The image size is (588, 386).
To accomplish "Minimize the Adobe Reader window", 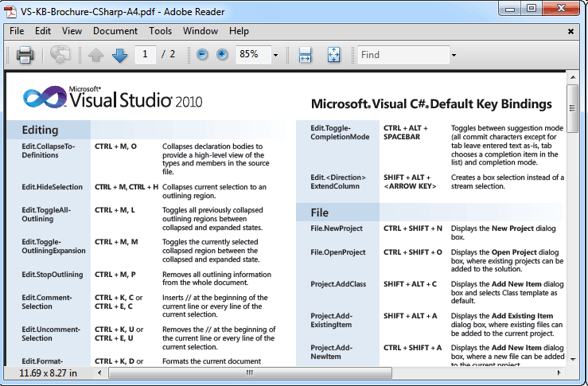I will tap(510, 9).
